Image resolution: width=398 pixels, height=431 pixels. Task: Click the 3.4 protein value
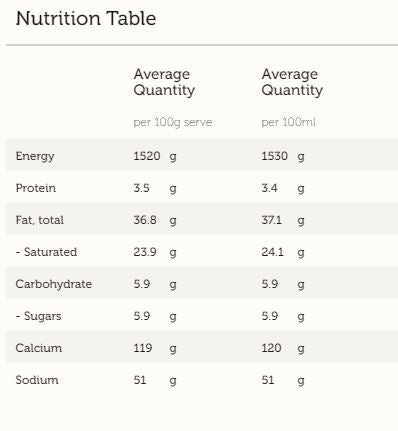pos(269,188)
